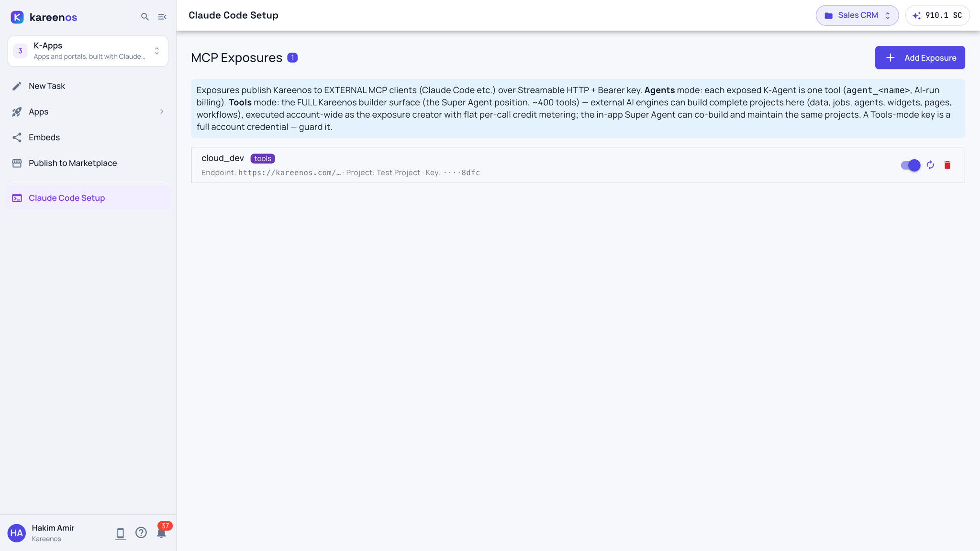Select Claude Code Setup in sidebar
This screenshot has width=980, height=551.
[88, 198]
